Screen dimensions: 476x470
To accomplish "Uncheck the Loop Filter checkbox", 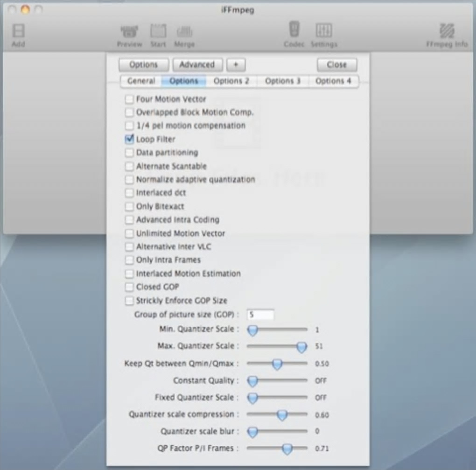I will tap(129, 139).
